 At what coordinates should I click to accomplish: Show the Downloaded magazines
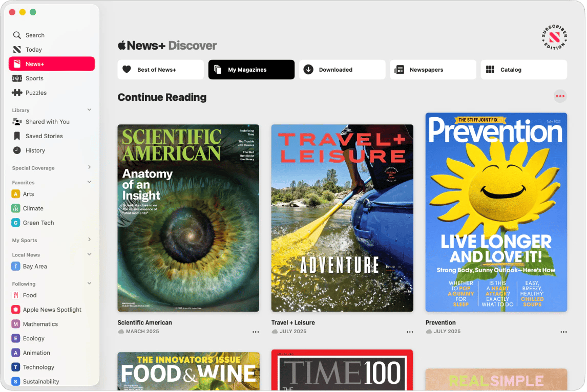click(x=342, y=70)
